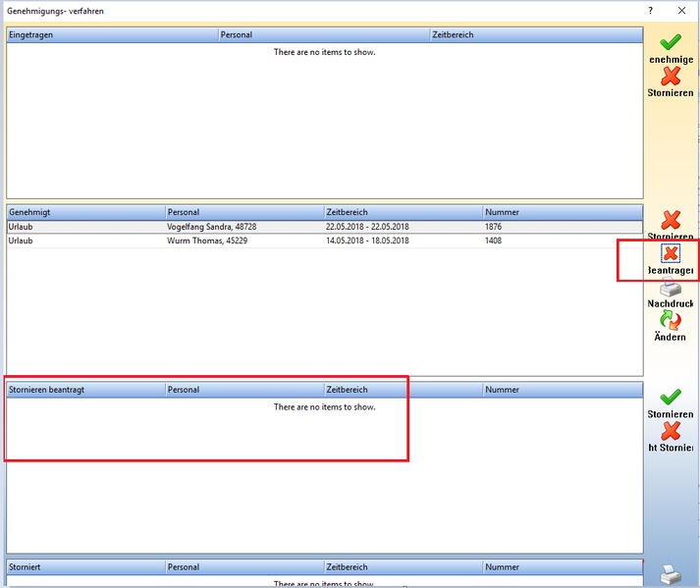700x588 pixels.
Task: Click Personal header in the Eingetragen list
Action: tap(324, 34)
